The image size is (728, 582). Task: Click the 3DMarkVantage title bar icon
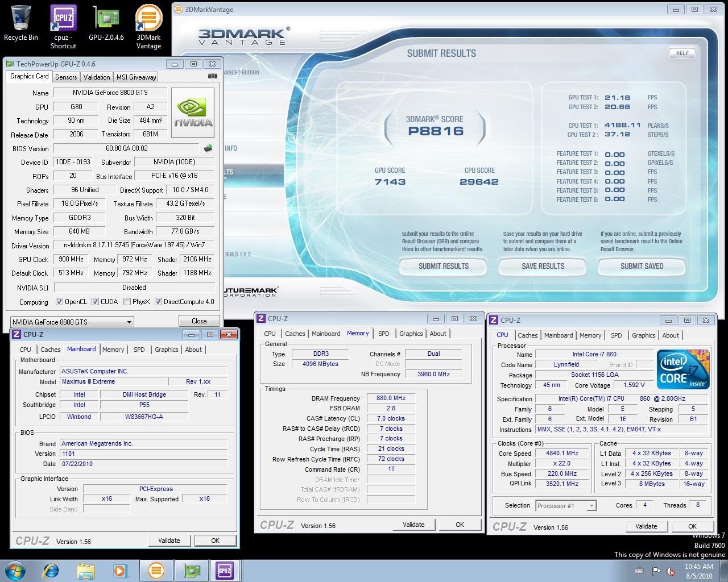[x=179, y=10]
